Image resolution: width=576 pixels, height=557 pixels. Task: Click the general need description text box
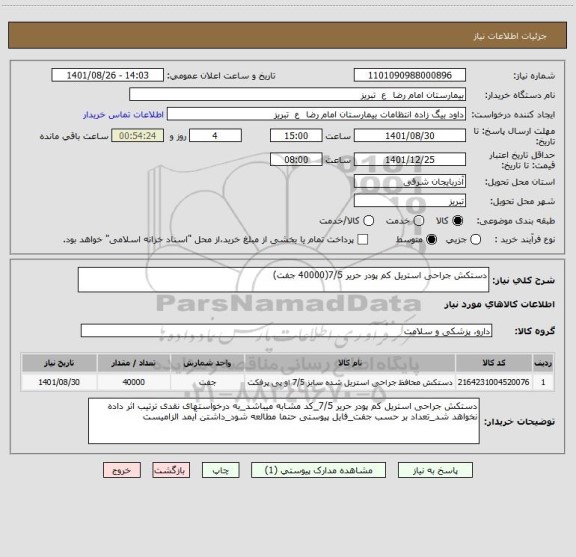(284, 280)
